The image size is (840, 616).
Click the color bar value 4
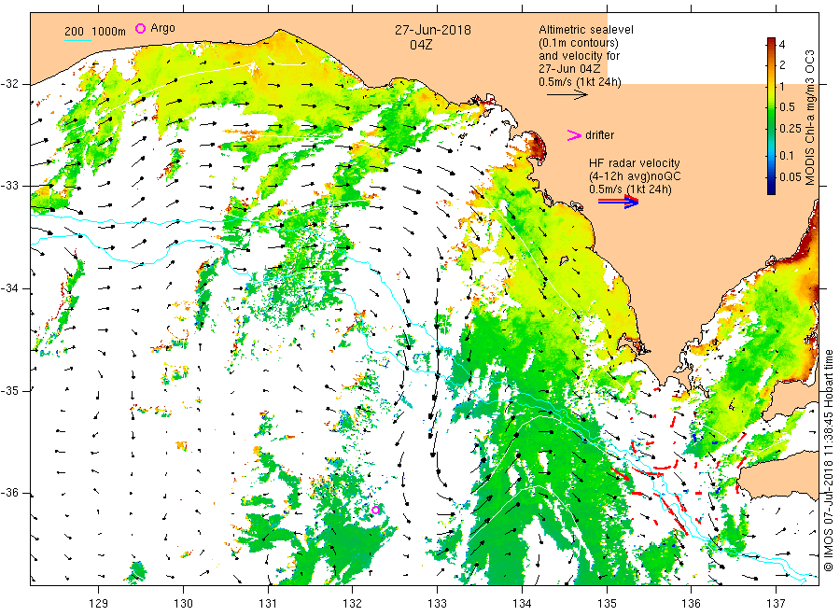781,45
